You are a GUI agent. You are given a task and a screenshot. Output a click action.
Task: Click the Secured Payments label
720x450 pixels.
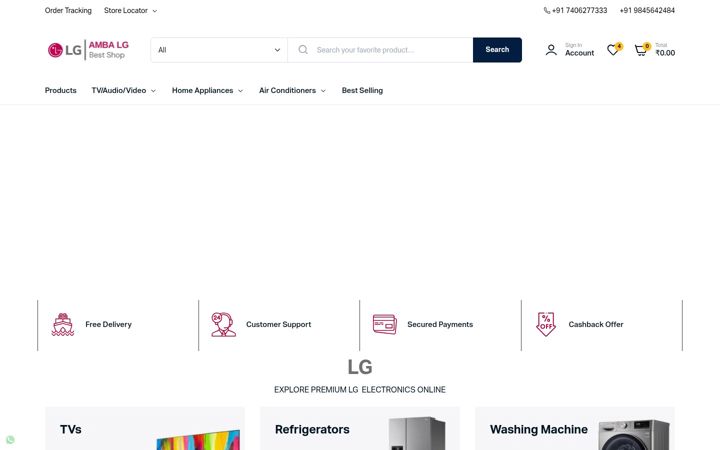click(x=440, y=324)
